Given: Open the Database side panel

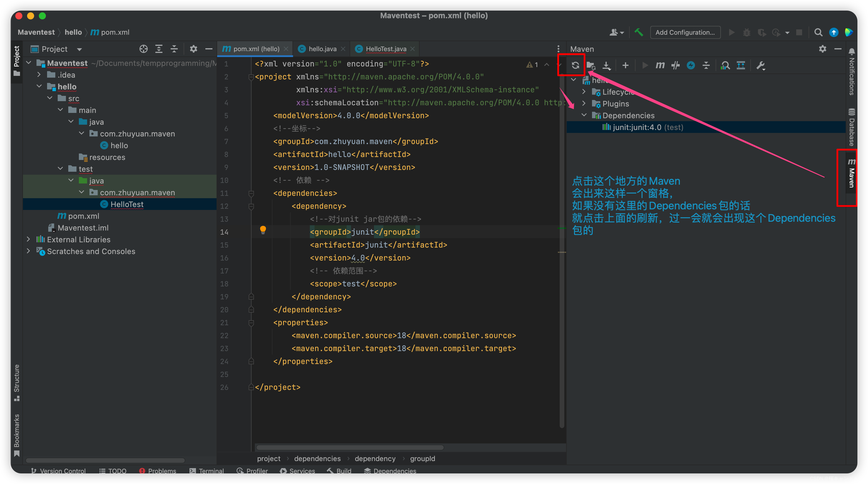Looking at the screenshot, I should (852, 127).
